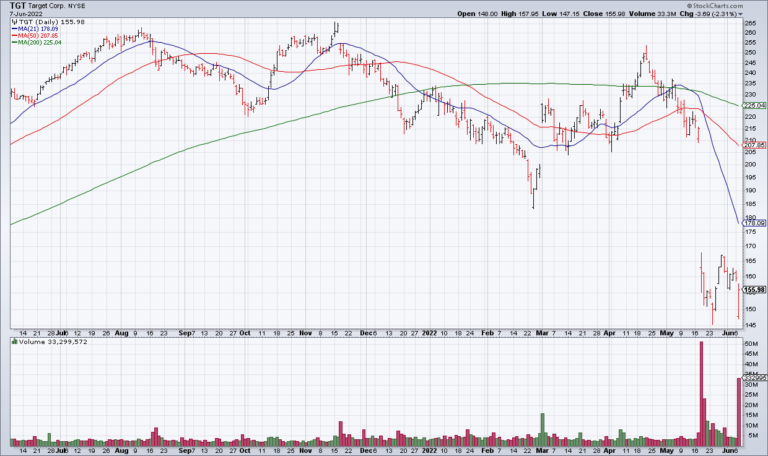Image resolution: width=768 pixels, height=456 pixels.
Task: Click the MA(50) 207.85 legend entry
Action: pos(38,36)
